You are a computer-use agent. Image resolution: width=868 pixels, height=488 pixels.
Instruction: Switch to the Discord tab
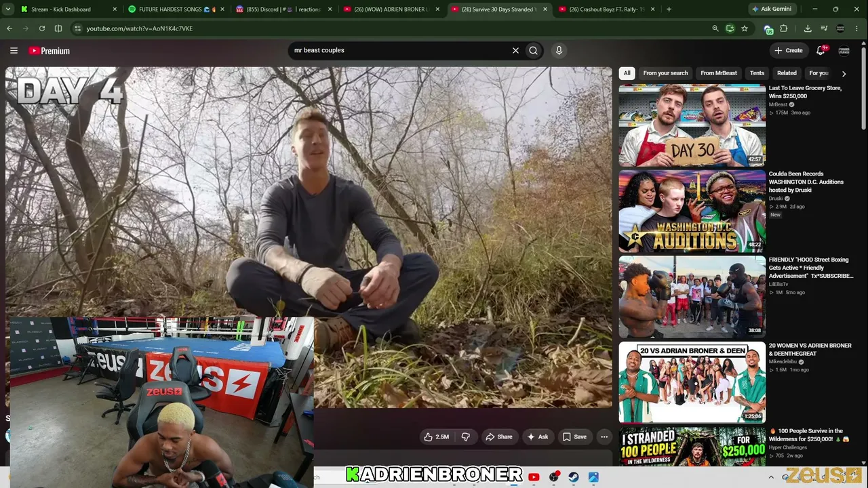pyautogui.click(x=283, y=9)
